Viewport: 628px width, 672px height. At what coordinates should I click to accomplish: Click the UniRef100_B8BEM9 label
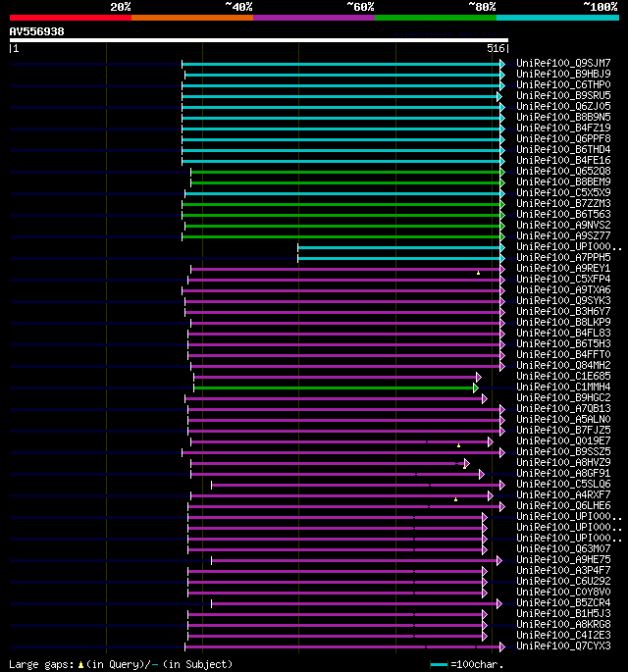point(563,182)
